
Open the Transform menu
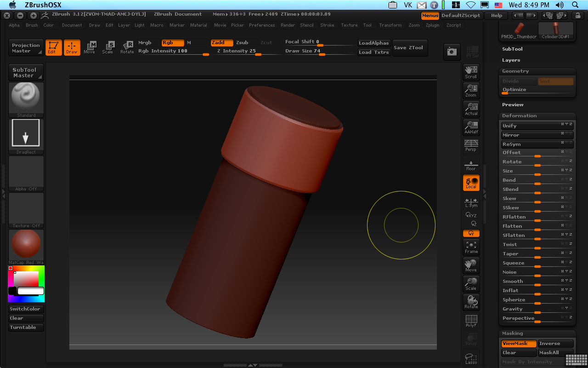(x=390, y=25)
